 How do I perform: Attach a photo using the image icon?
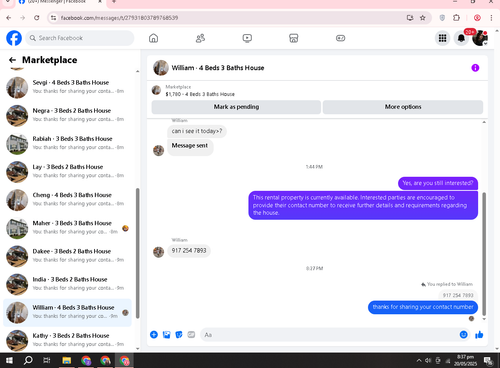(x=166, y=335)
